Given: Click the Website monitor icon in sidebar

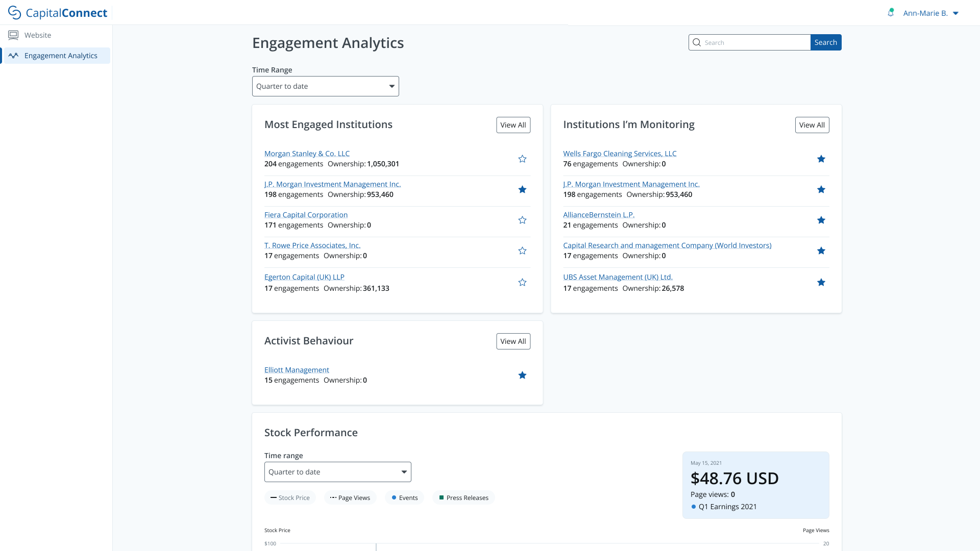Looking at the screenshot, I should click(13, 35).
